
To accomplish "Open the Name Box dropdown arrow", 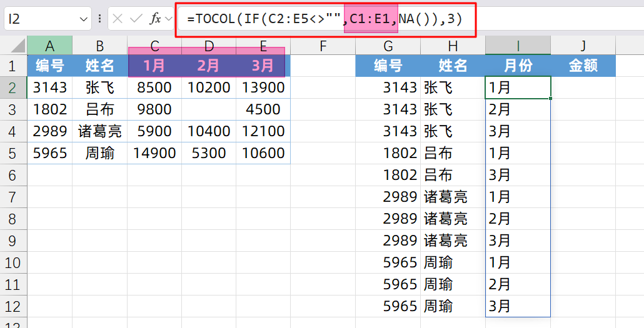I will 83,19.
